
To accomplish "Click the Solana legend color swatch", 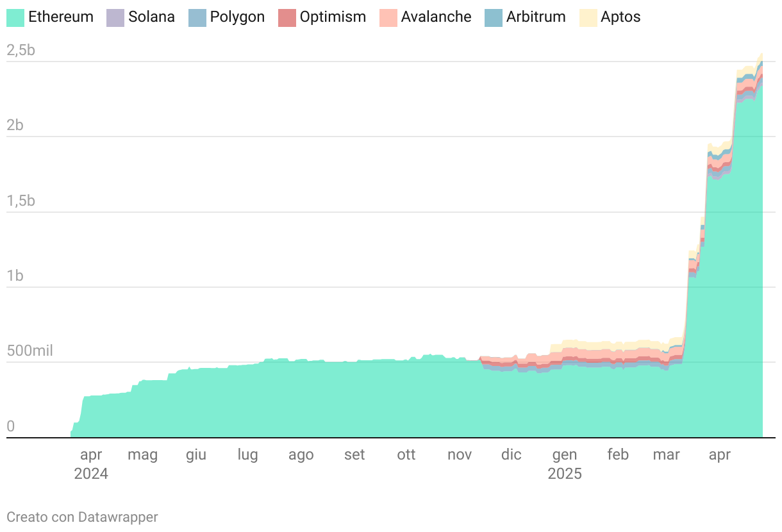I will 115,17.
